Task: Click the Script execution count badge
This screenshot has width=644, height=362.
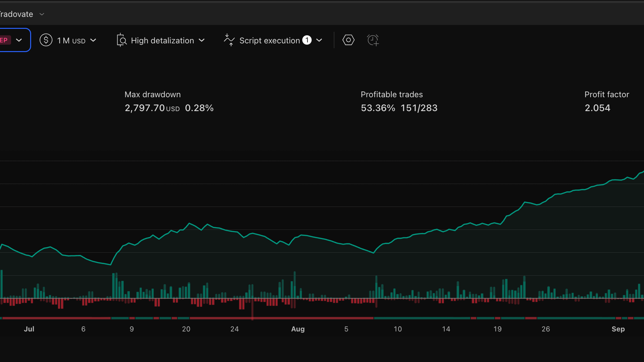Action: (x=307, y=40)
